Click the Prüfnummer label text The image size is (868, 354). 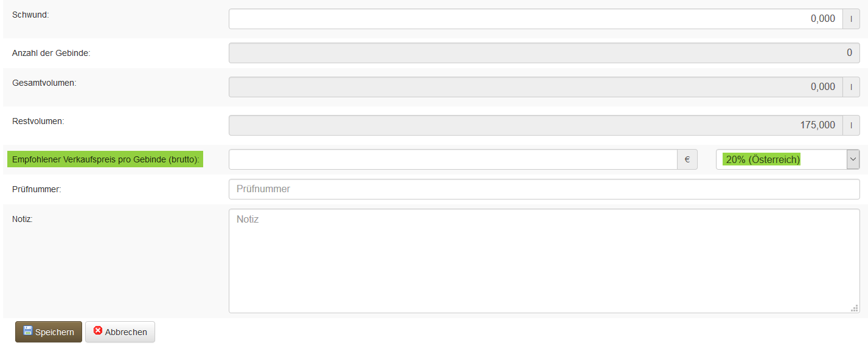(x=36, y=189)
